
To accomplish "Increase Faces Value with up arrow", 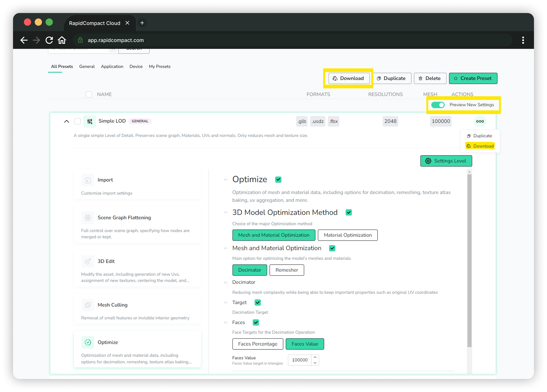I will pos(315,357).
